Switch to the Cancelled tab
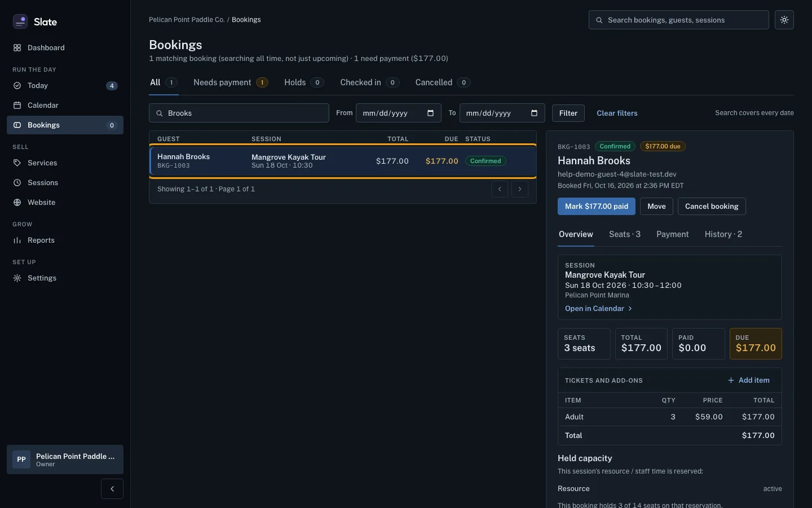 click(443, 83)
